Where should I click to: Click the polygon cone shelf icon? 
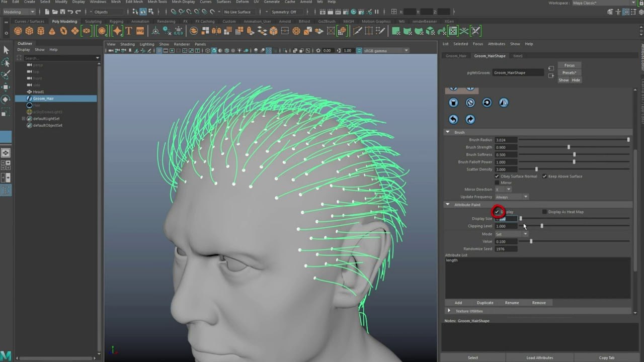coord(52,31)
